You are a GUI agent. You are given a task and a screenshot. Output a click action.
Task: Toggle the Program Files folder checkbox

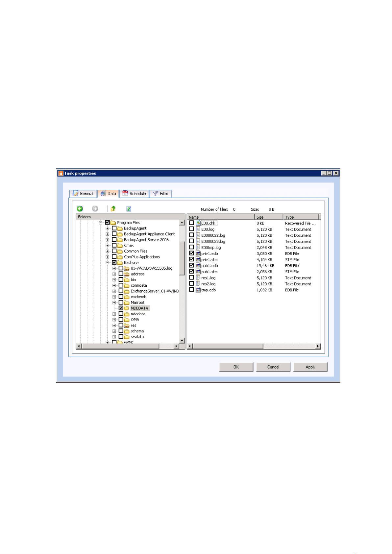(107, 223)
